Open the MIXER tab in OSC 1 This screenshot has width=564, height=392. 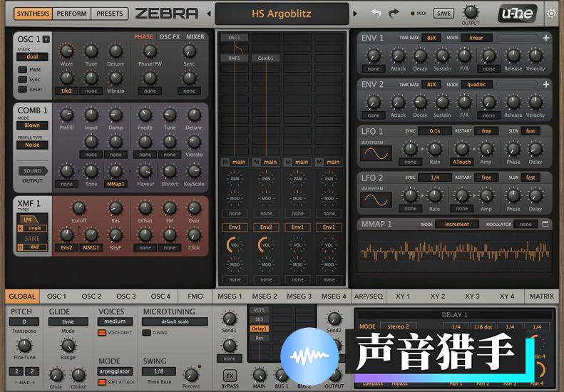[195, 36]
